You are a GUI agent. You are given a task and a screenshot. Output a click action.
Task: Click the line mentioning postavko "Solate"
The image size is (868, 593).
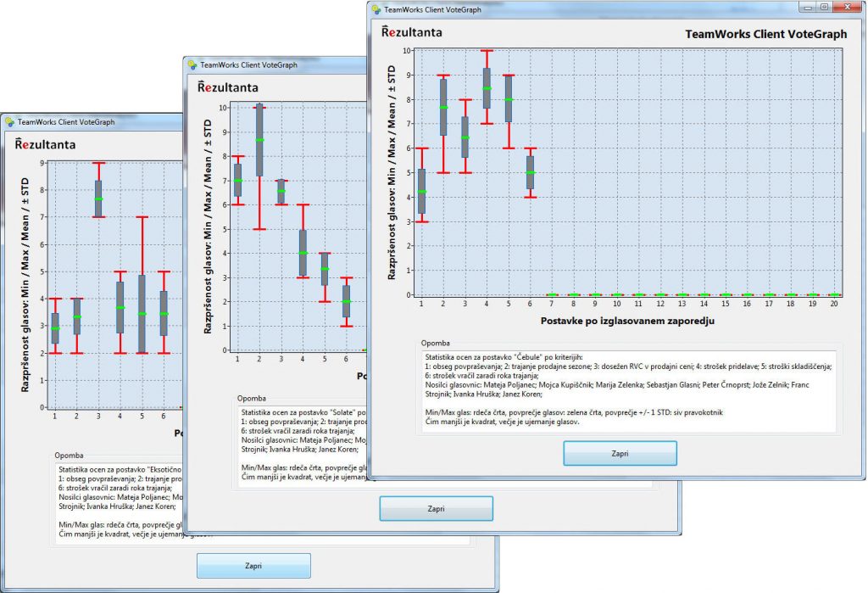coord(304,412)
